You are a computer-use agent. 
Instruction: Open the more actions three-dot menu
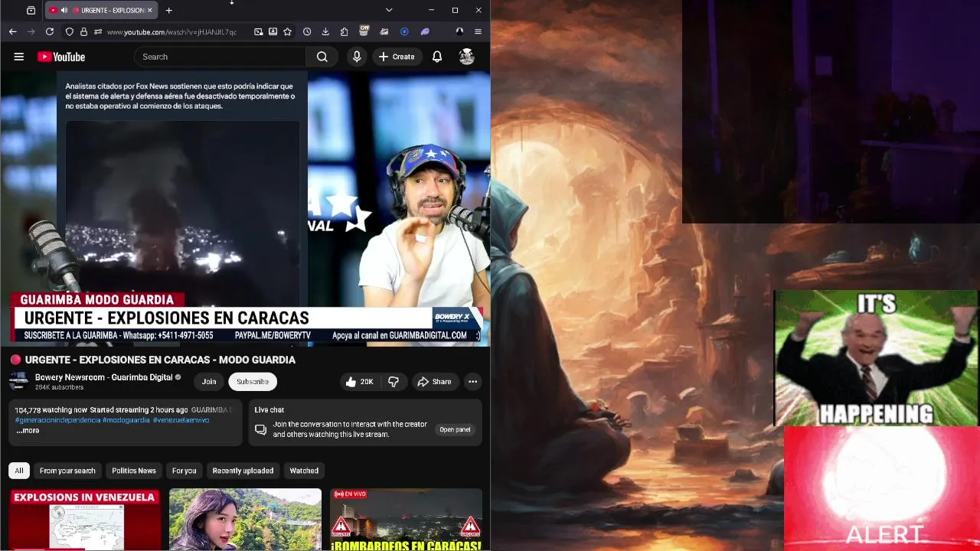[473, 382]
